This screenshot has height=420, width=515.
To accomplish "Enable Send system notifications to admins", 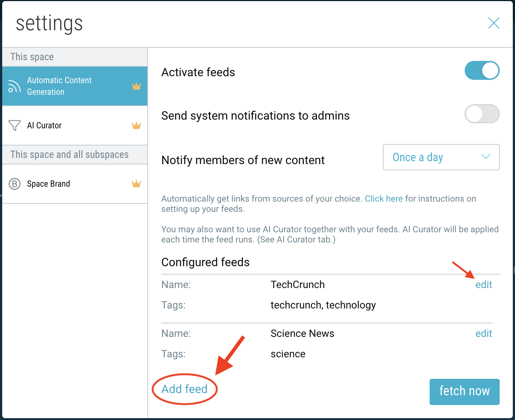I will tap(482, 114).
